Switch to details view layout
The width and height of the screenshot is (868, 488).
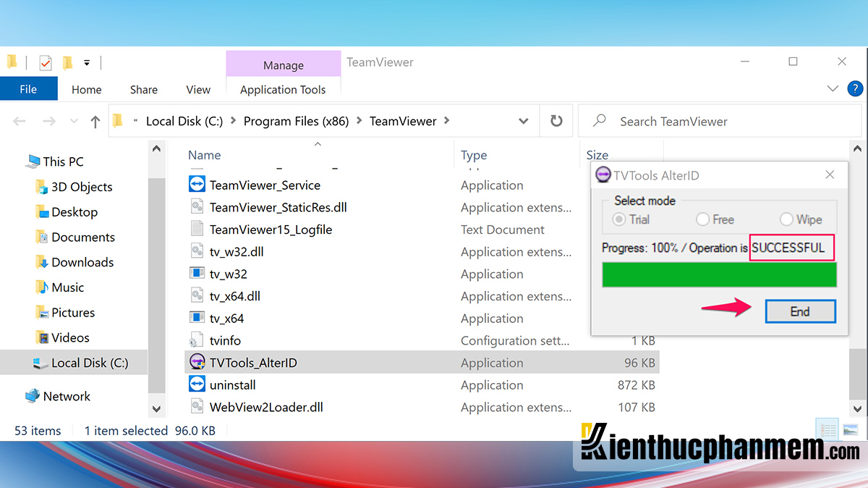(828, 431)
